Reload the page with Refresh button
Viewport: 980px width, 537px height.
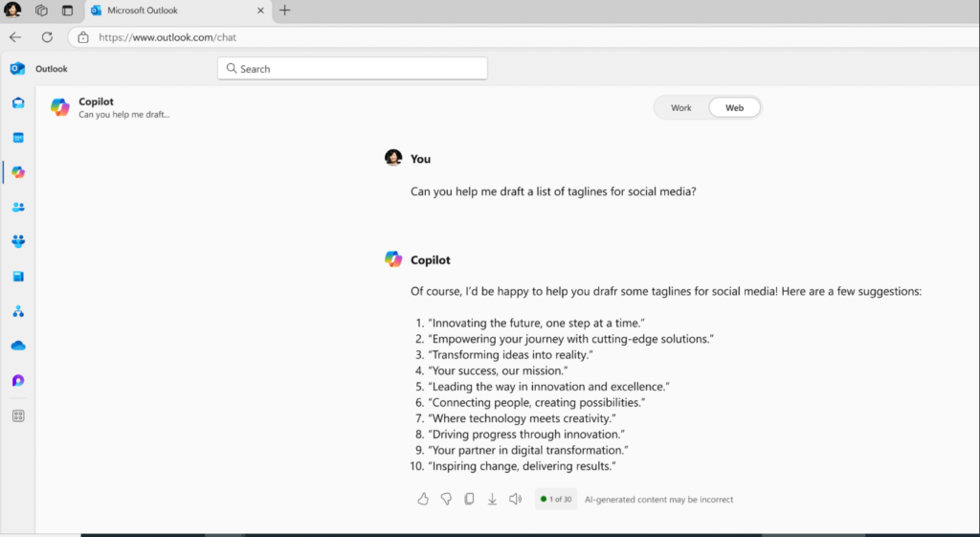coord(47,37)
